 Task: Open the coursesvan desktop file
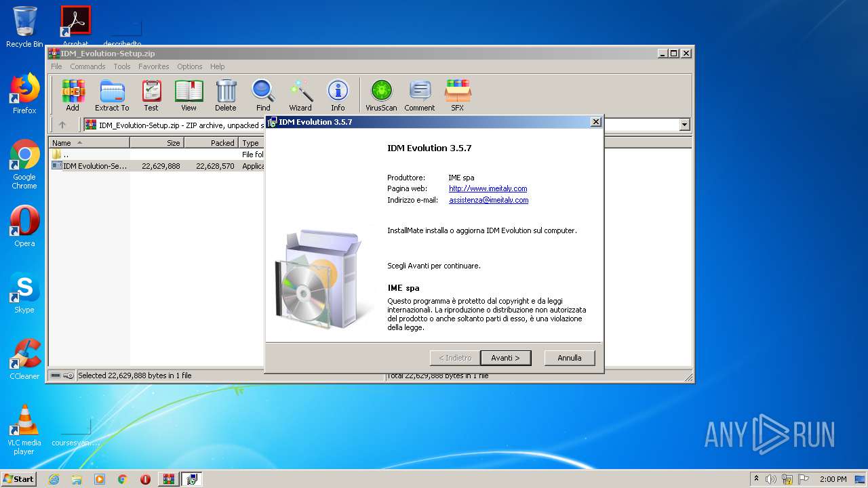click(x=75, y=430)
